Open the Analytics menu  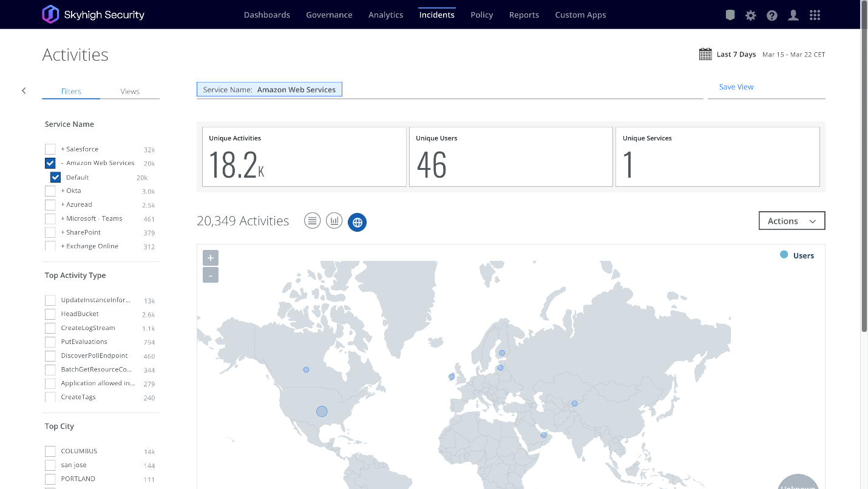click(x=385, y=15)
